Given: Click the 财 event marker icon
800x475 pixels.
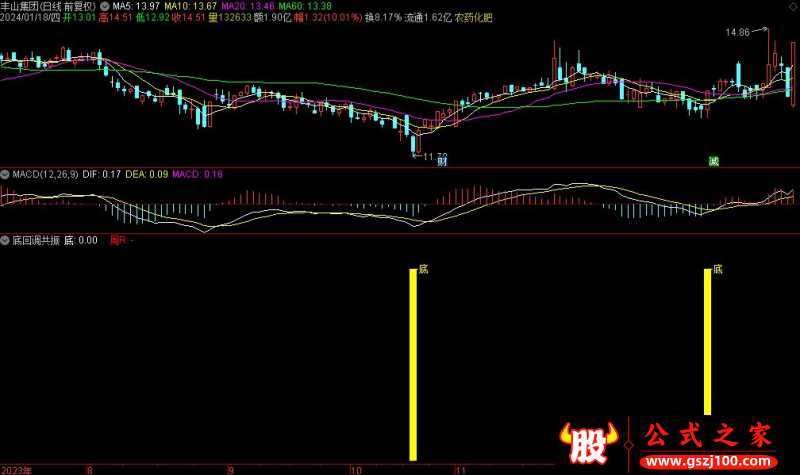Looking at the screenshot, I should [442, 162].
